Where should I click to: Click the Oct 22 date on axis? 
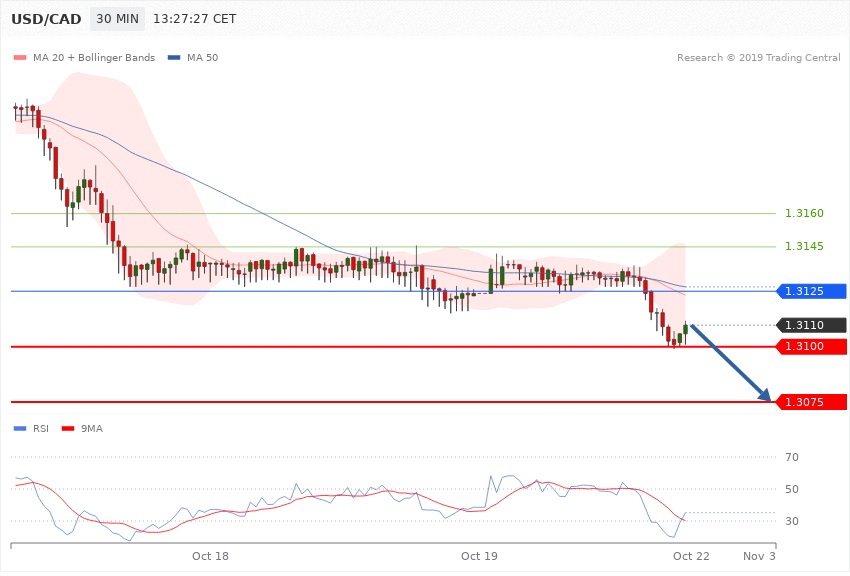tap(691, 555)
